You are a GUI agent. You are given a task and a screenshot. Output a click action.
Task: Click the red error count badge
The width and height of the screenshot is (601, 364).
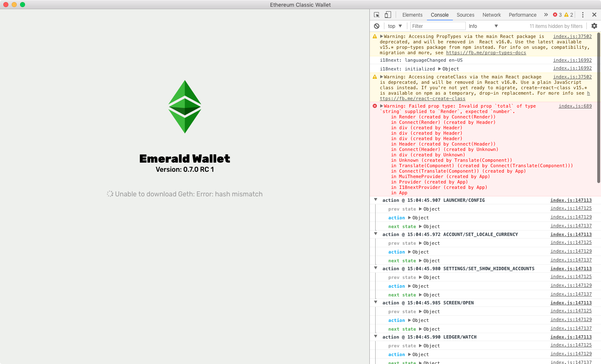(557, 15)
